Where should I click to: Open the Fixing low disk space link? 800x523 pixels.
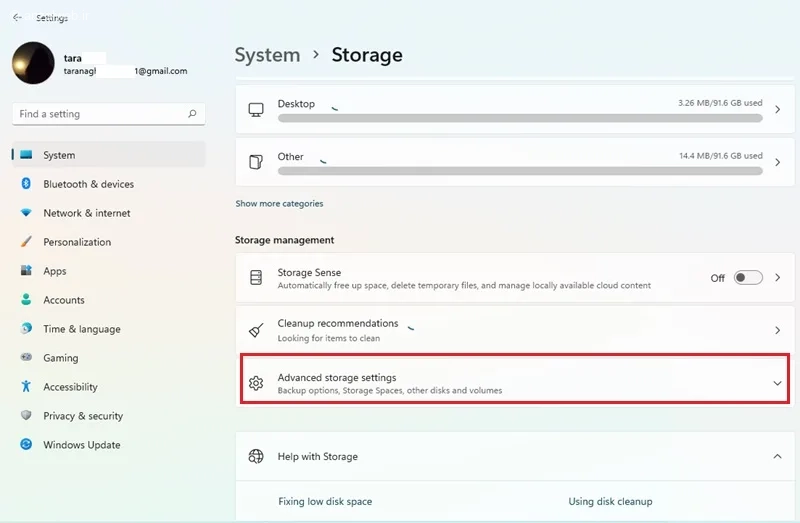click(325, 502)
